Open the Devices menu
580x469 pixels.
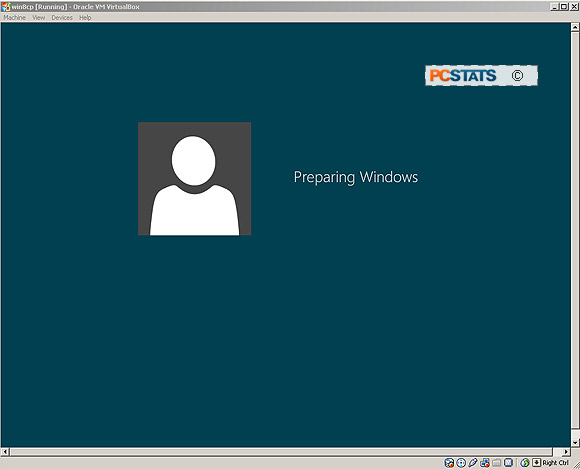pyautogui.click(x=62, y=18)
